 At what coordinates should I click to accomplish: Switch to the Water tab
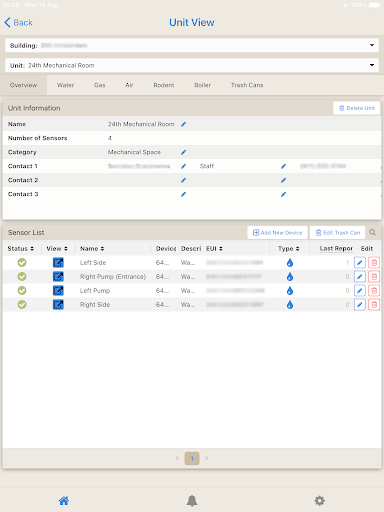coord(65,85)
